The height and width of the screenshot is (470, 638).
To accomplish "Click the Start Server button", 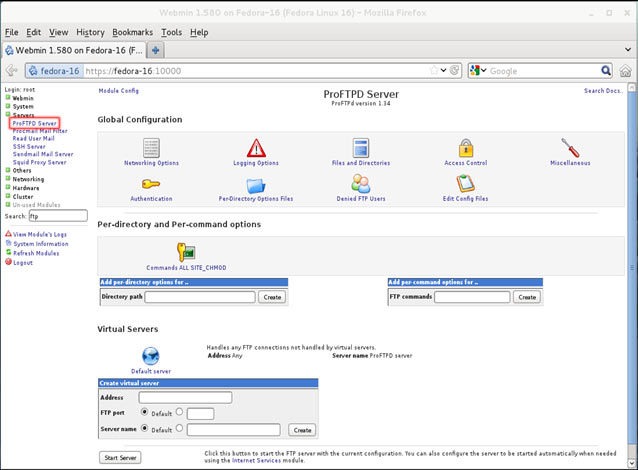I will click(x=120, y=457).
